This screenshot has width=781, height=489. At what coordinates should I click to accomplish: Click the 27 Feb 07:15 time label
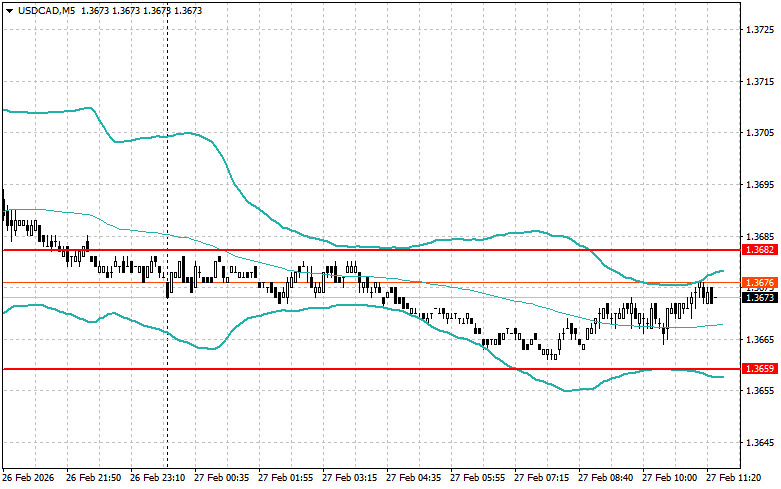coord(541,478)
